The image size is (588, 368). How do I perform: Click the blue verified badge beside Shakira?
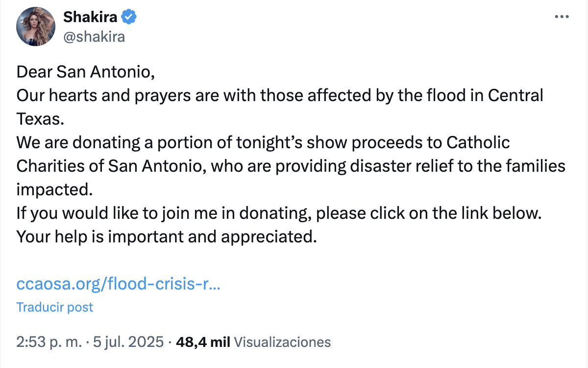(129, 17)
